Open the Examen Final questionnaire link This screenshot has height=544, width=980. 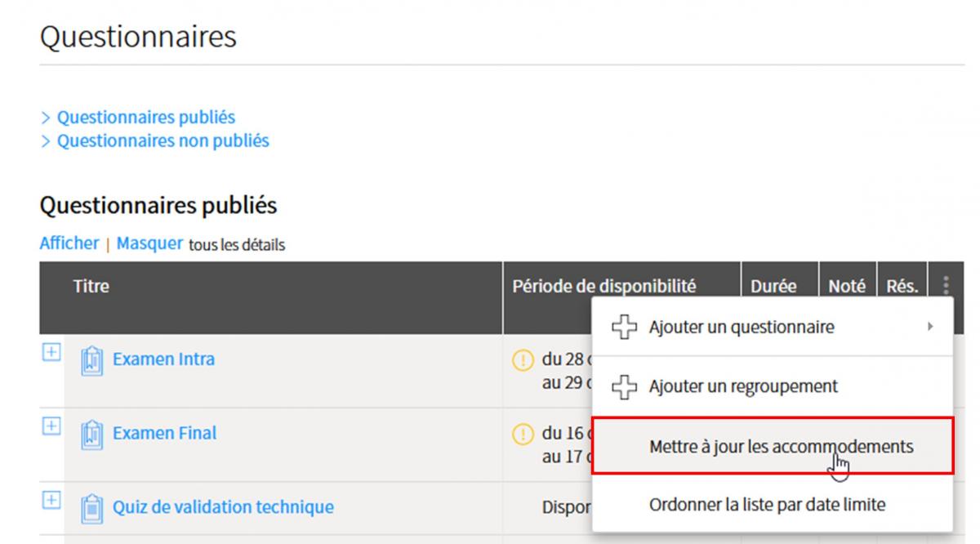(x=164, y=433)
